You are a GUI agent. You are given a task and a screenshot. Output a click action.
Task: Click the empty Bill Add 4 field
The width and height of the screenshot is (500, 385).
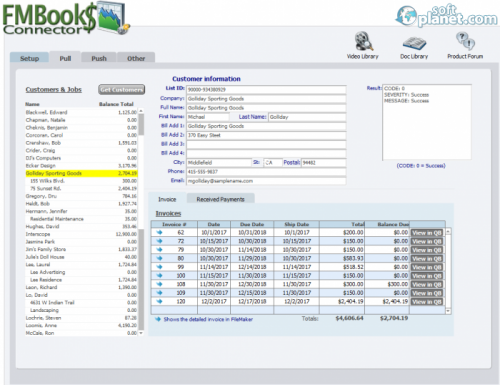coord(266,153)
